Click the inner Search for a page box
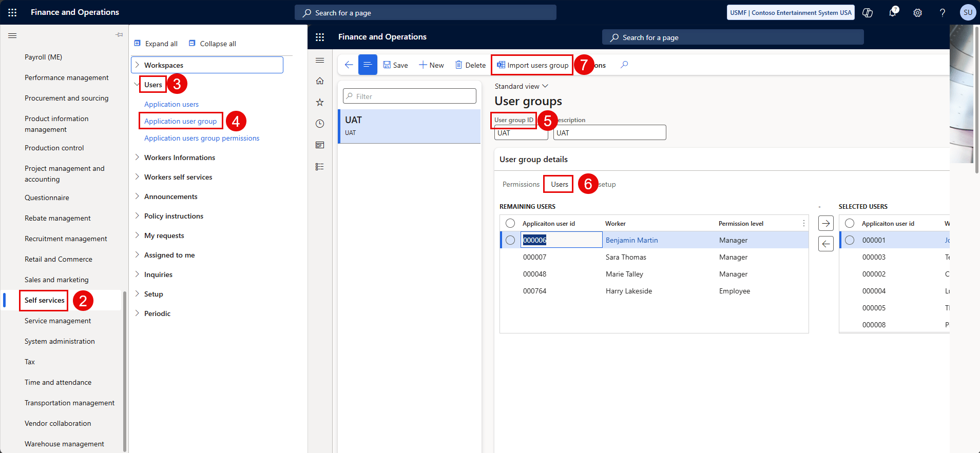 coord(733,37)
